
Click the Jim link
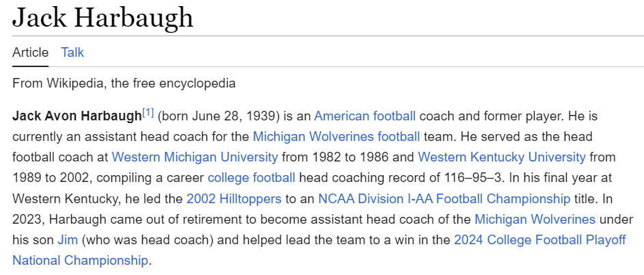(x=68, y=240)
